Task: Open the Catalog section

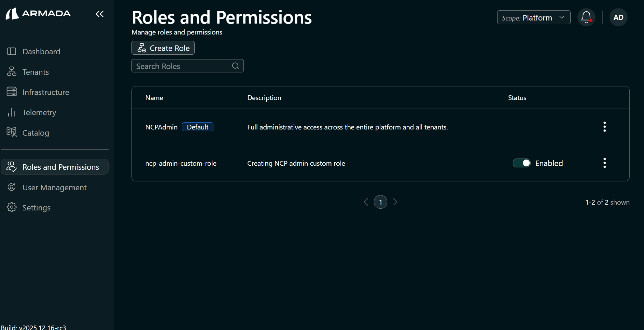Action: 11,133
